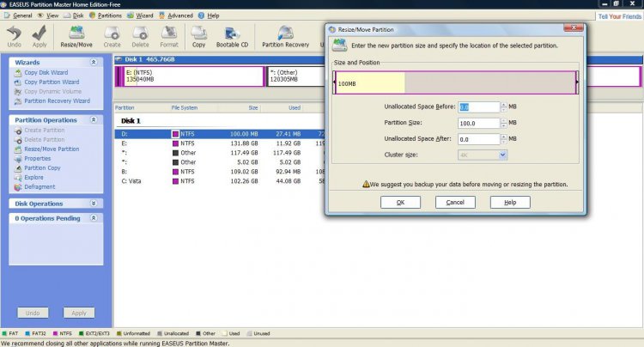Click the Unallocated Space After field
Image resolution: width=644 pixels, height=347 pixels.
click(479, 139)
